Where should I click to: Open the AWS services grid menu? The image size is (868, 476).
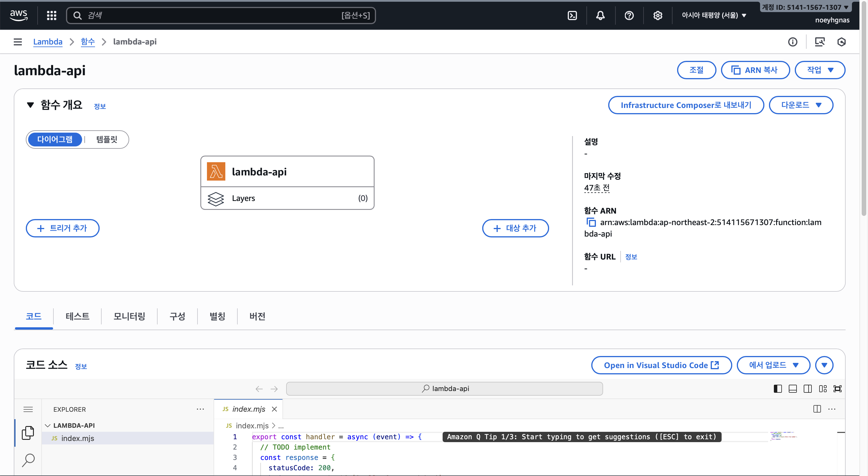click(x=52, y=16)
